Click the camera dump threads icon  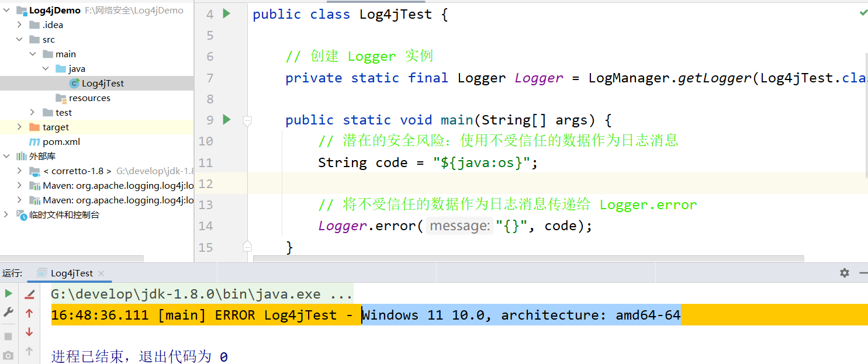pos(8,355)
